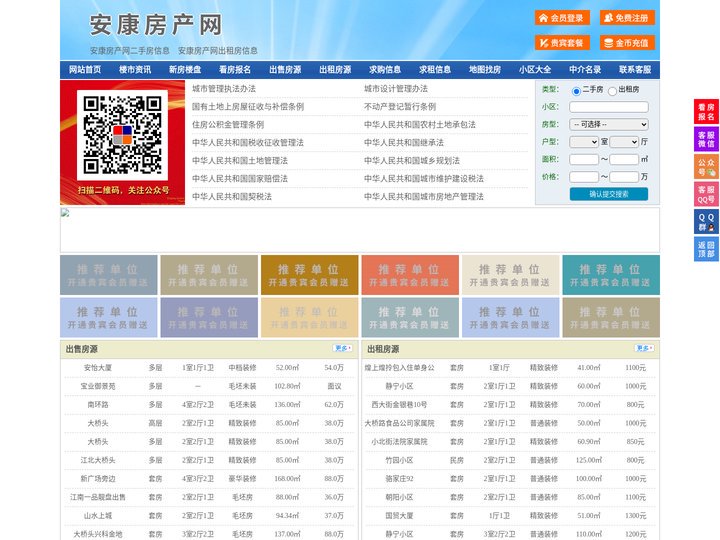
Task: Click 更多 in 出租房源 panel
Action: tap(644, 348)
